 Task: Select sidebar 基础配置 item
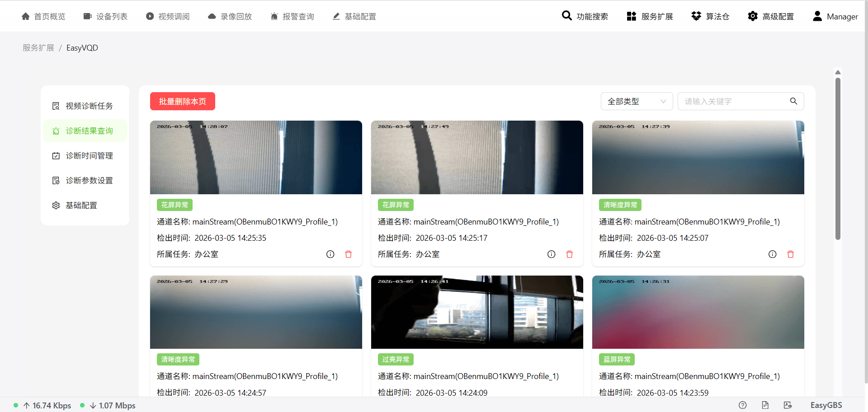(85, 205)
